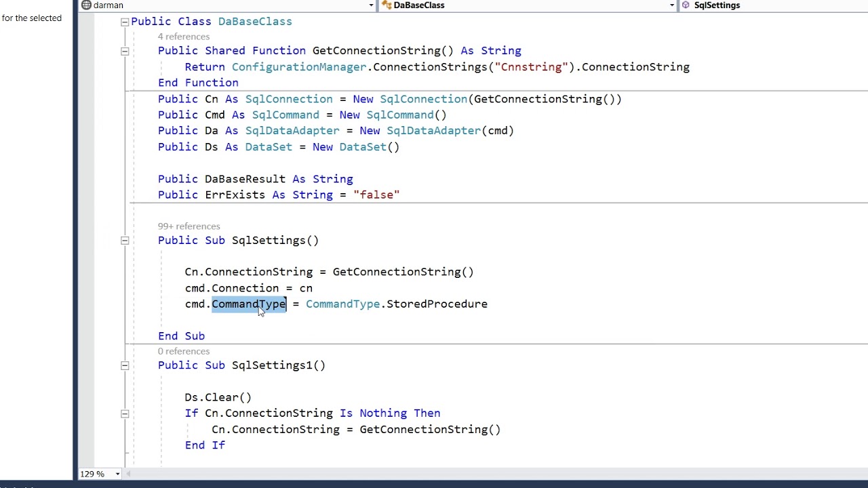The width and height of the screenshot is (868, 488).
Task: Click the "Cnnstring" string literal
Action: tap(531, 67)
